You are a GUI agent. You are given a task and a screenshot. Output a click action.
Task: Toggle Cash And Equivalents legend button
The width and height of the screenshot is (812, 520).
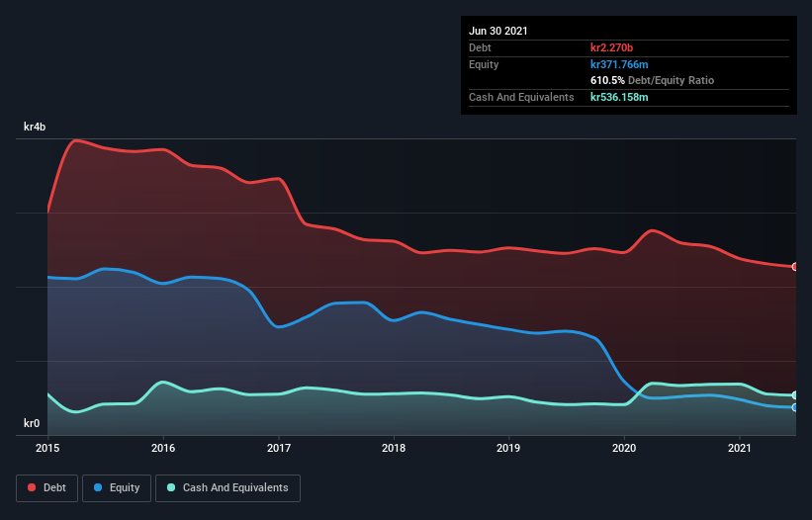[227, 488]
